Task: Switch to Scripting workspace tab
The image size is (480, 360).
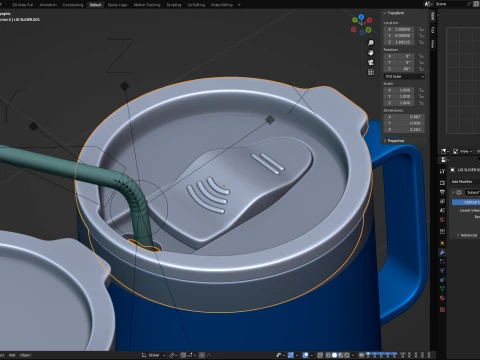Action: pos(174,5)
